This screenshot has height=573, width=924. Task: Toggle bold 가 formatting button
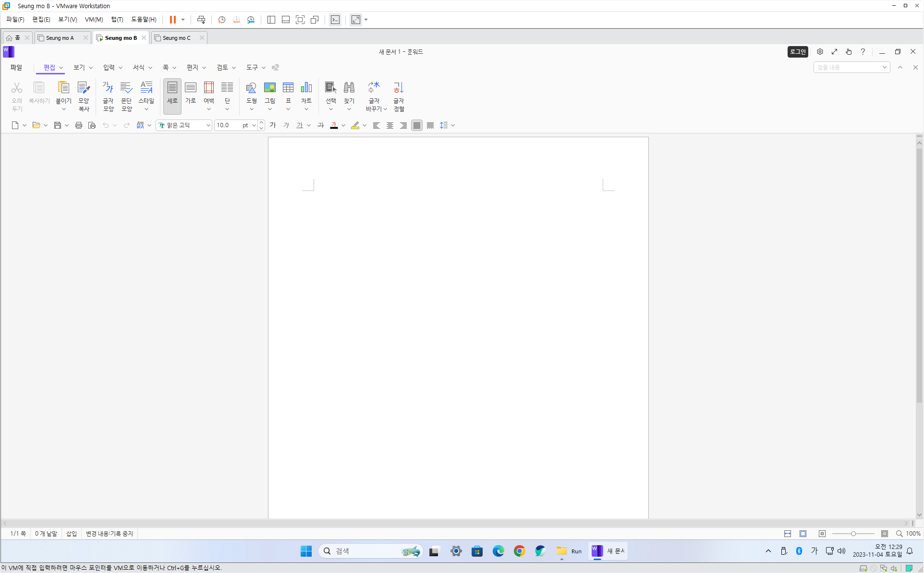click(x=273, y=125)
